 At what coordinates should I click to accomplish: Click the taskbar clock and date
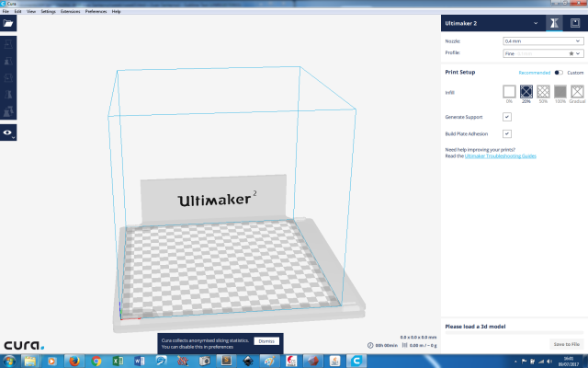(569, 362)
